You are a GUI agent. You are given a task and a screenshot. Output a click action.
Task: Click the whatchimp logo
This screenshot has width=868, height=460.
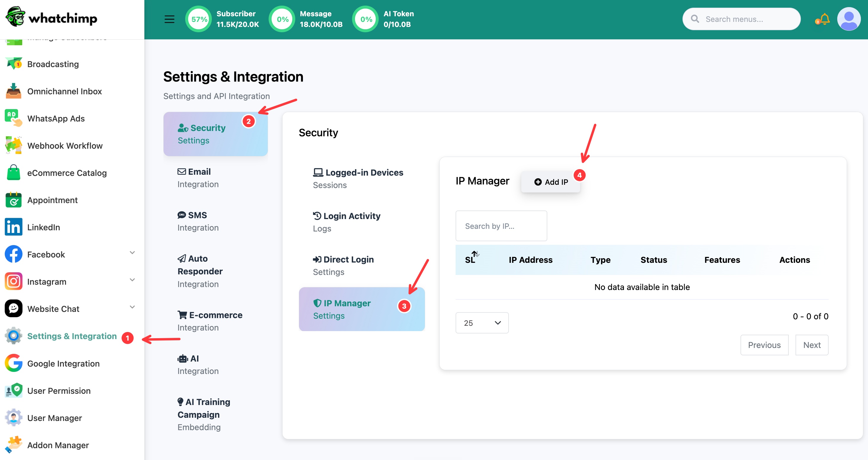[x=51, y=17]
